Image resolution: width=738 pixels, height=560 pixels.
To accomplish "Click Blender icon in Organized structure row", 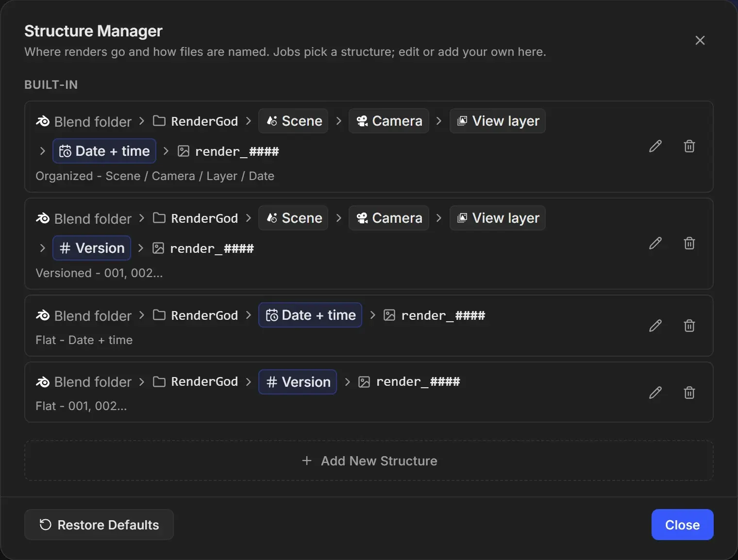I will (x=43, y=121).
